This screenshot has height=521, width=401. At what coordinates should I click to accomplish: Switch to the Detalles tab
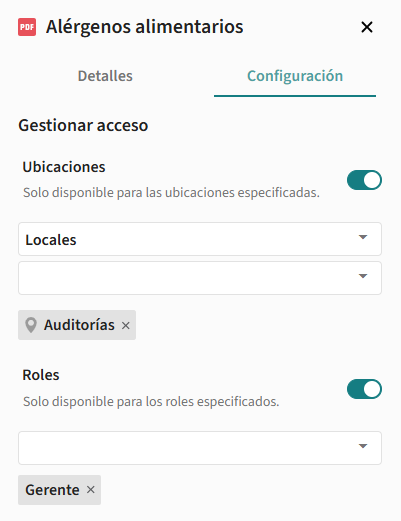(105, 76)
